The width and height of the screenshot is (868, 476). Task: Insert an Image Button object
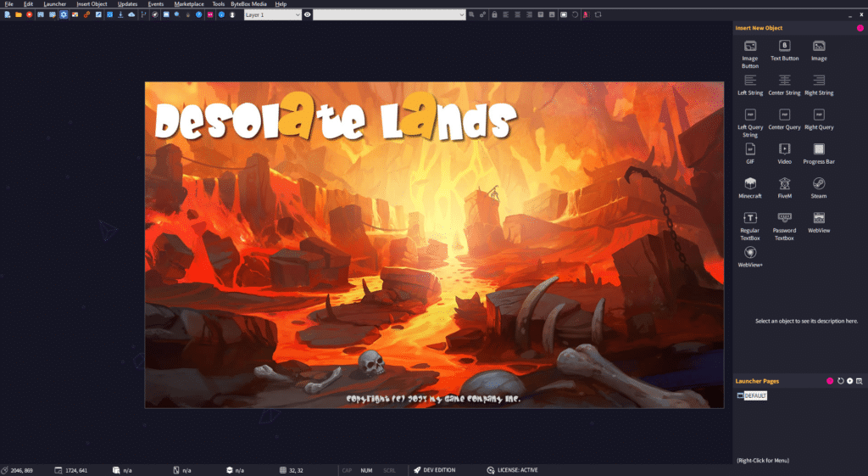pos(750,54)
